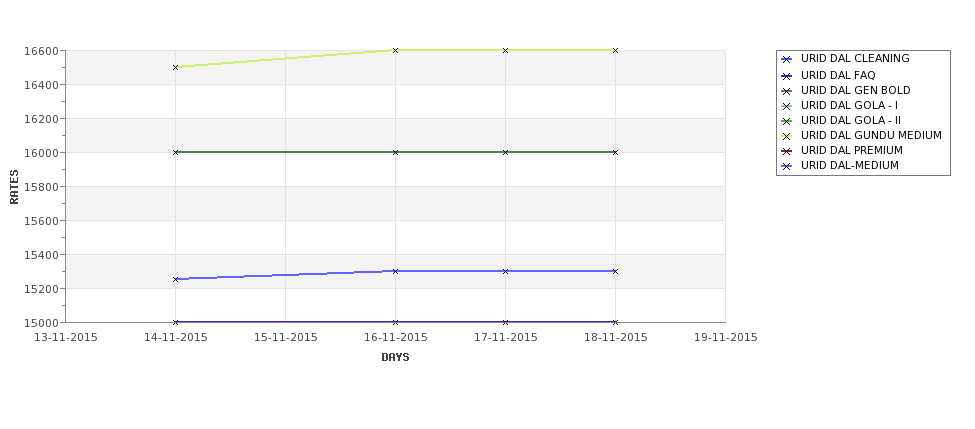
Task: Click the URID DAL GEN BOLD legend marker
Action: (x=787, y=91)
